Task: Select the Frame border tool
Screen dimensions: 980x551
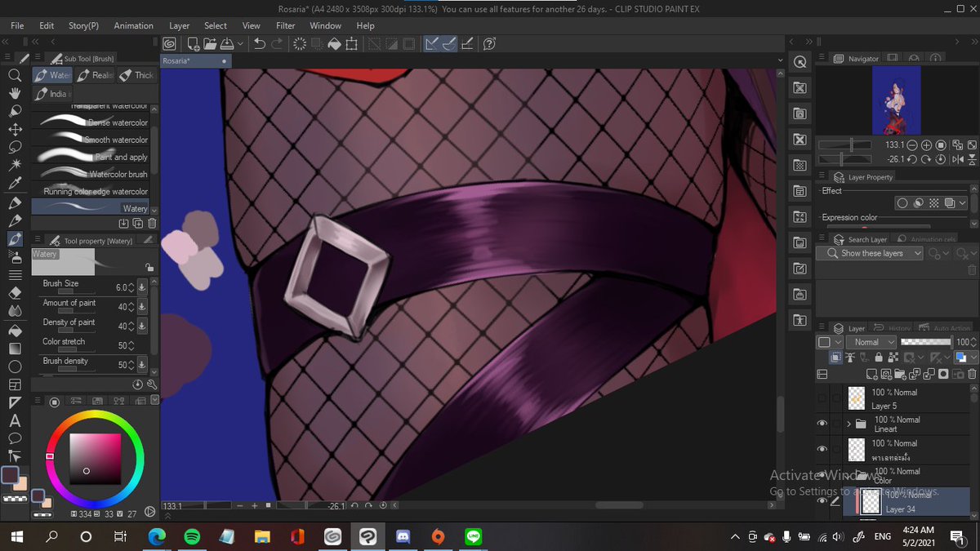Action: click(14, 384)
